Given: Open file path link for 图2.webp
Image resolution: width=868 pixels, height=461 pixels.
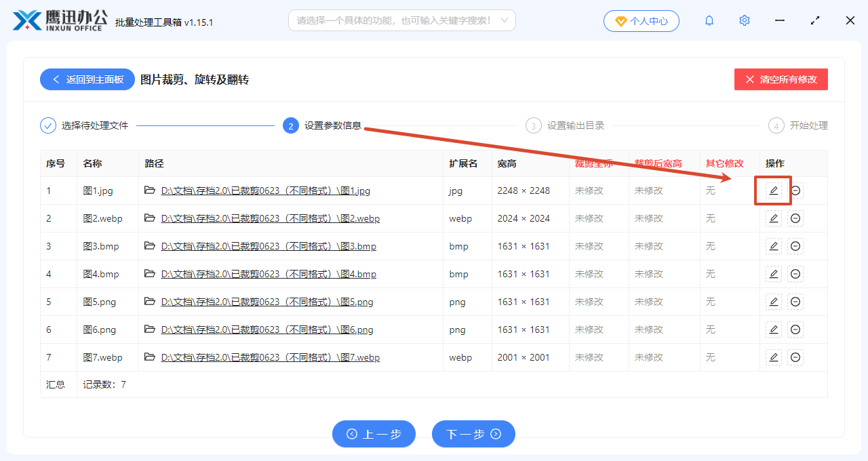Looking at the screenshot, I should point(271,219).
